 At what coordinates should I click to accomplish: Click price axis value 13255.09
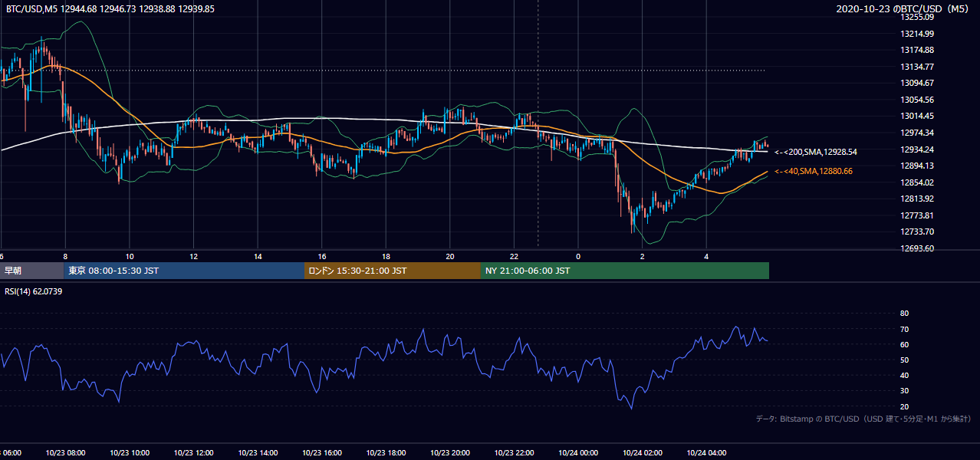917,17
